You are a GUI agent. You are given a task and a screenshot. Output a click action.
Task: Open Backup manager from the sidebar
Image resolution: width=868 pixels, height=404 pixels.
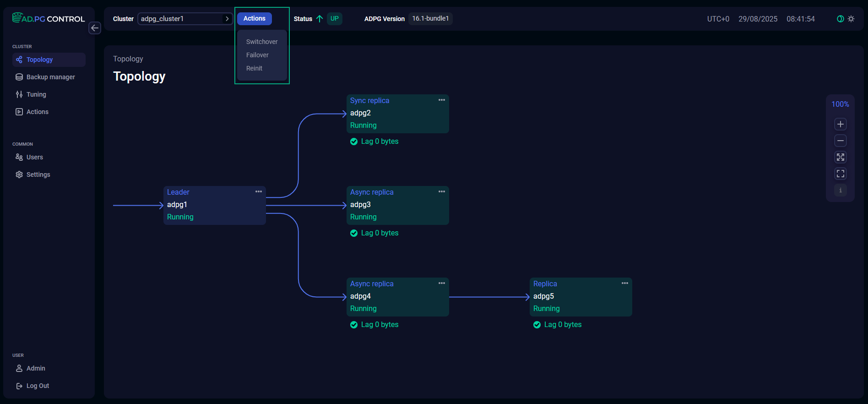point(50,77)
